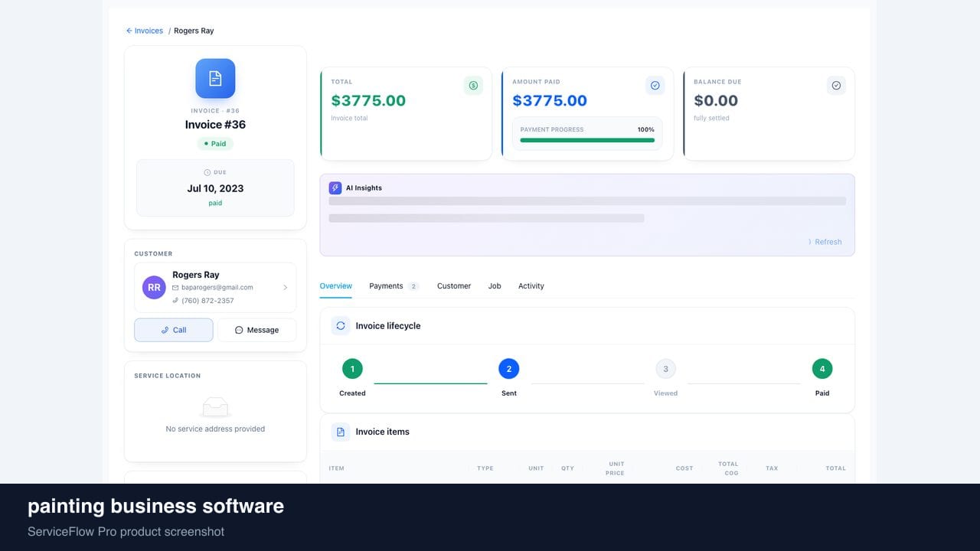Click the Jul 10, 2023 due date
Viewport: 980px width, 551px height.
click(x=215, y=188)
